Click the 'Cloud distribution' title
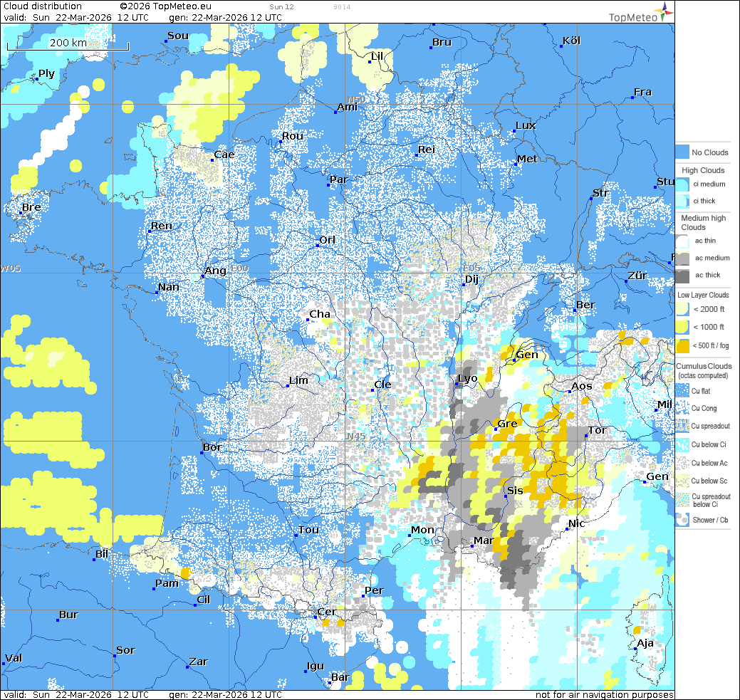The width and height of the screenshot is (740, 700). coord(43,6)
